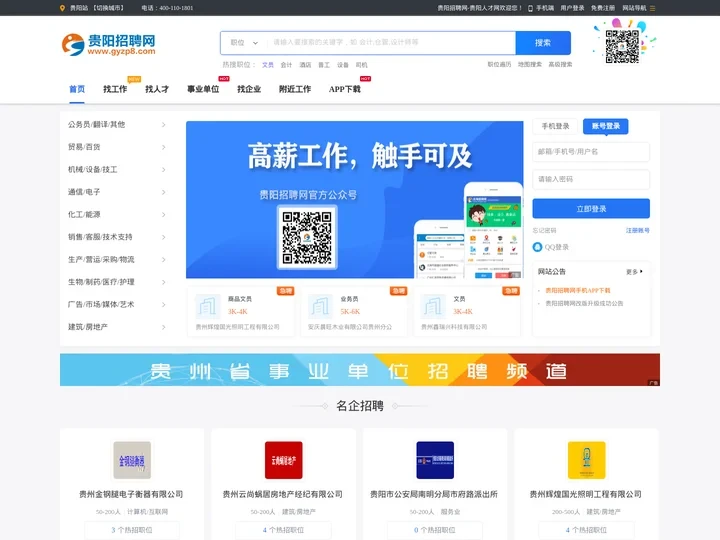The width and height of the screenshot is (720, 540).
Task: Click the header QR code image
Action: click(622, 46)
